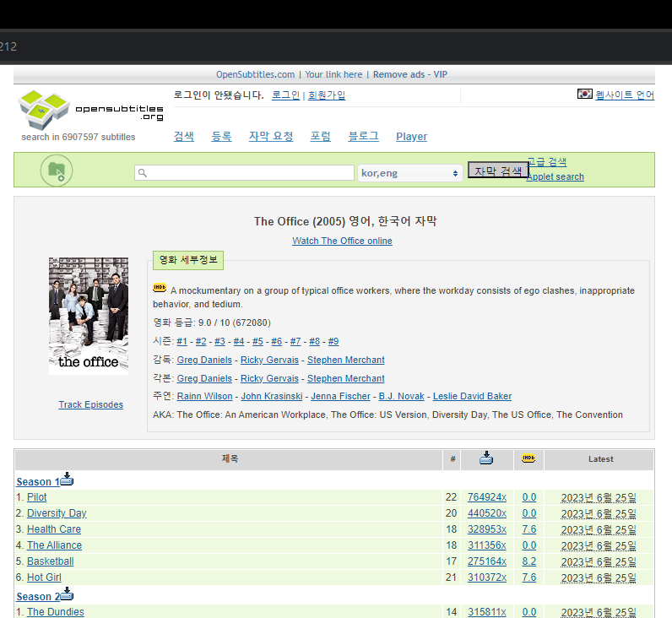The width and height of the screenshot is (672, 618).
Task: Click download icon in table header
Action: point(486,458)
